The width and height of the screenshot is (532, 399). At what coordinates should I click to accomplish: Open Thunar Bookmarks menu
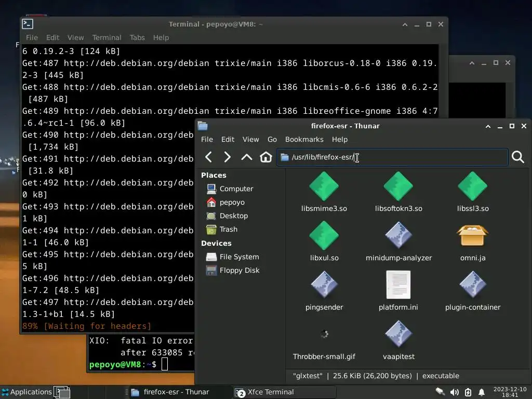point(304,139)
